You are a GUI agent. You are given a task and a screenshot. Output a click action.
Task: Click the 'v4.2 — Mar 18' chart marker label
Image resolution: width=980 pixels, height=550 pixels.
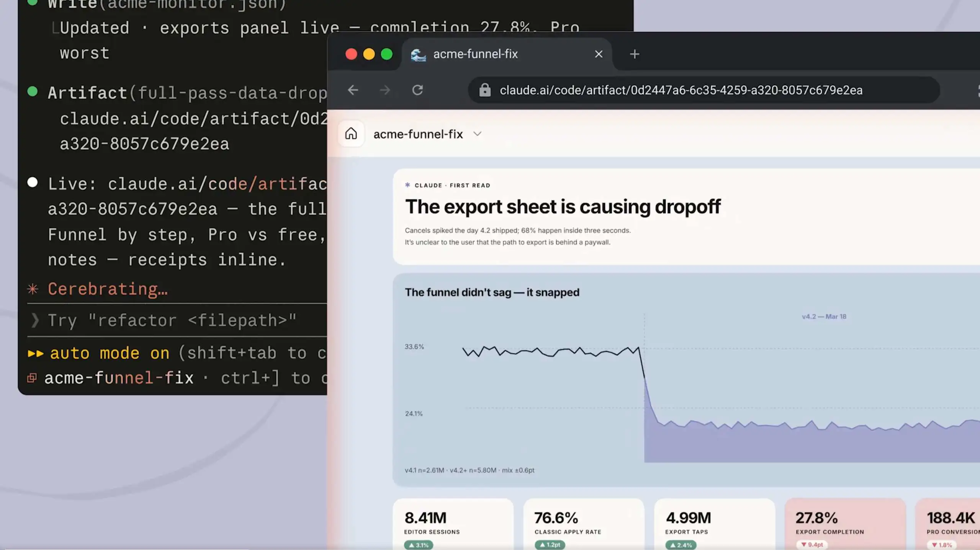824,317
